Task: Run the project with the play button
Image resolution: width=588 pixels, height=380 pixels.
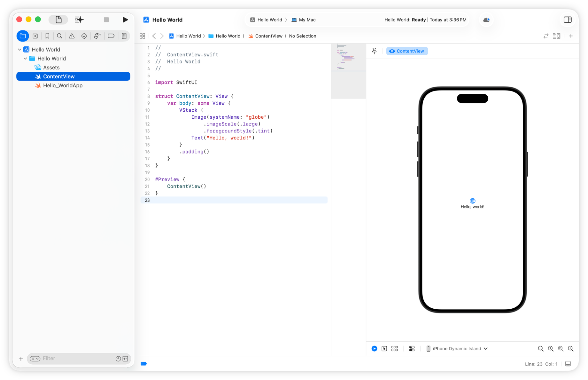Action: pyautogui.click(x=125, y=20)
